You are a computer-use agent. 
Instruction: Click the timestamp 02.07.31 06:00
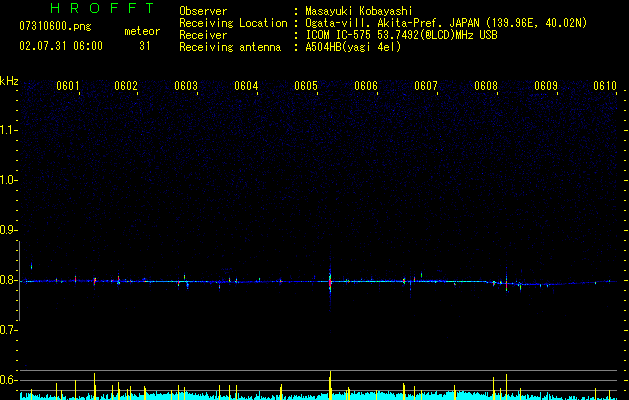click(x=61, y=46)
